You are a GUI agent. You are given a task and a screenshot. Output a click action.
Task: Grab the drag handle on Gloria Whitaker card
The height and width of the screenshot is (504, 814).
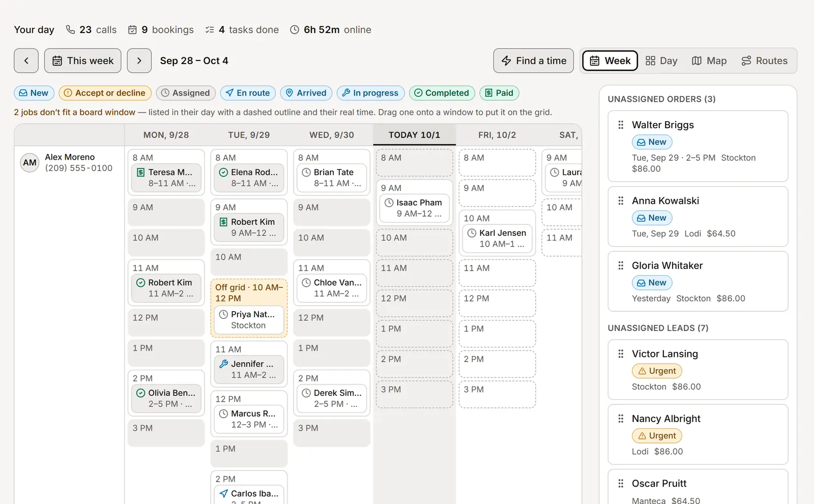tap(621, 265)
